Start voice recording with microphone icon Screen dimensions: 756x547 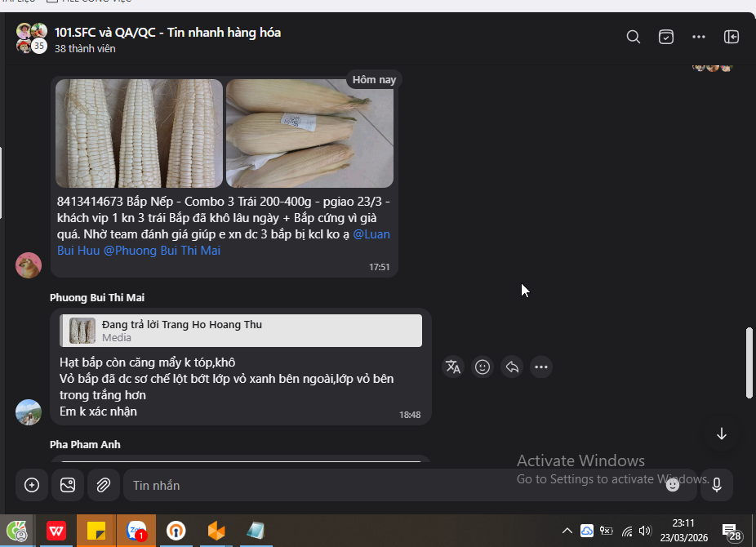tap(717, 485)
